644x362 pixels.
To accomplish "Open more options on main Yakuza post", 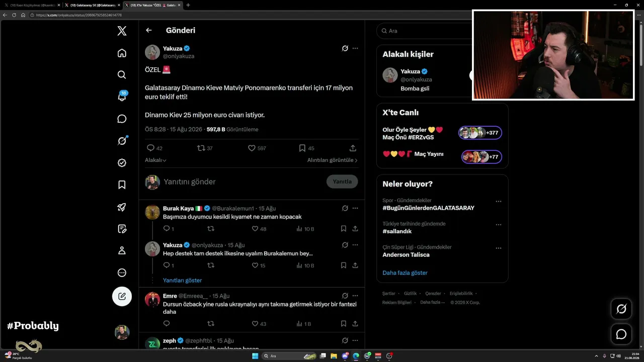I will coord(355,48).
